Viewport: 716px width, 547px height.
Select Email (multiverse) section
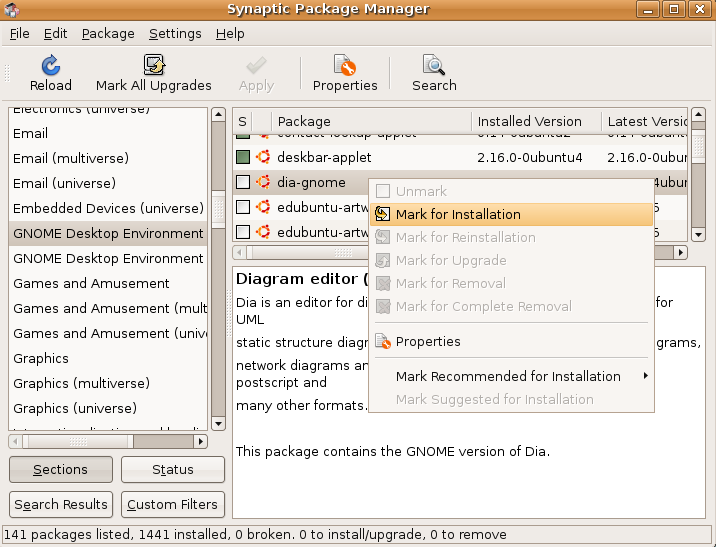pyautogui.click(x=108, y=158)
